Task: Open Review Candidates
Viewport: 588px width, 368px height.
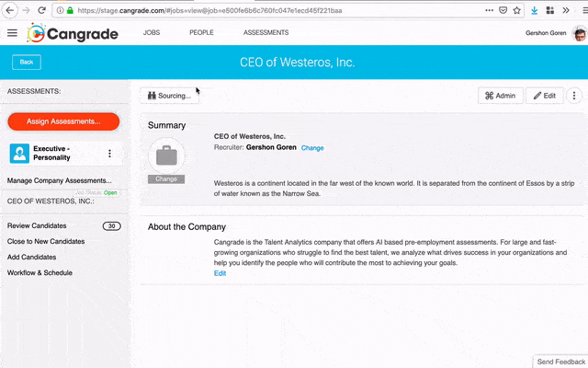Action: click(37, 225)
